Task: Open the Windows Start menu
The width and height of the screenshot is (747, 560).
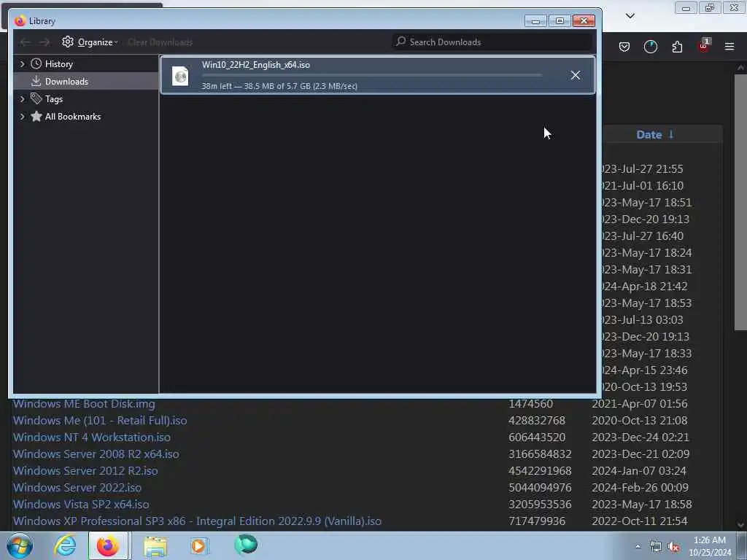Action: click(20, 545)
